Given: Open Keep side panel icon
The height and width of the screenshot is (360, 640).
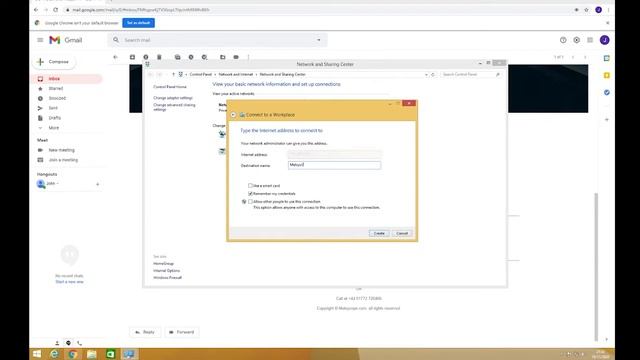Looking at the screenshot, I should coord(607,76).
